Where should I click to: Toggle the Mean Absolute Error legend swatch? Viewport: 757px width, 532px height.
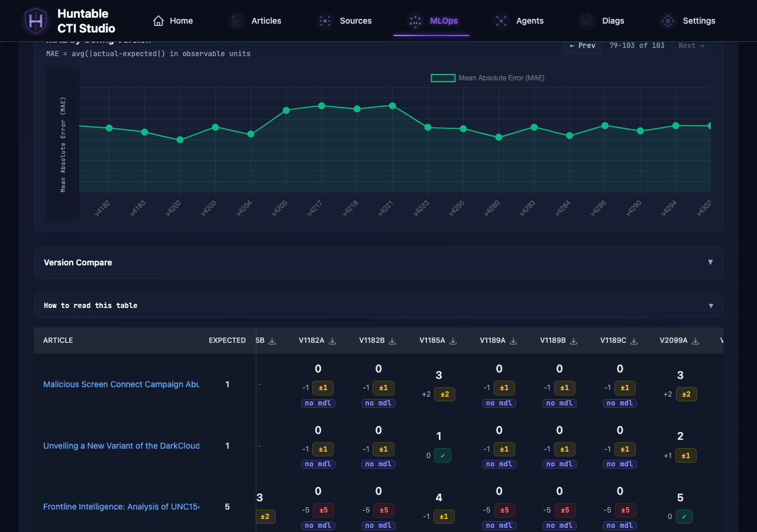coord(443,78)
